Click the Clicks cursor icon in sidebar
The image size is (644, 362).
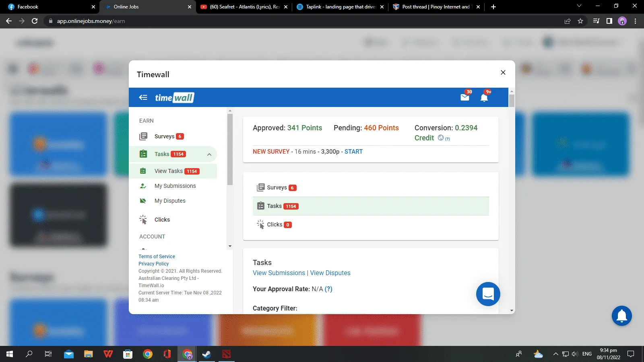coord(143,220)
